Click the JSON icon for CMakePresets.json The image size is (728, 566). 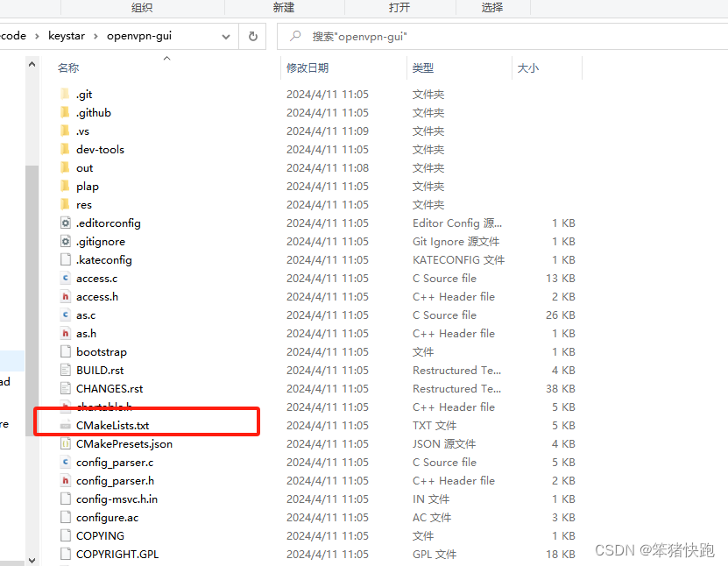click(x=65, y=443)
